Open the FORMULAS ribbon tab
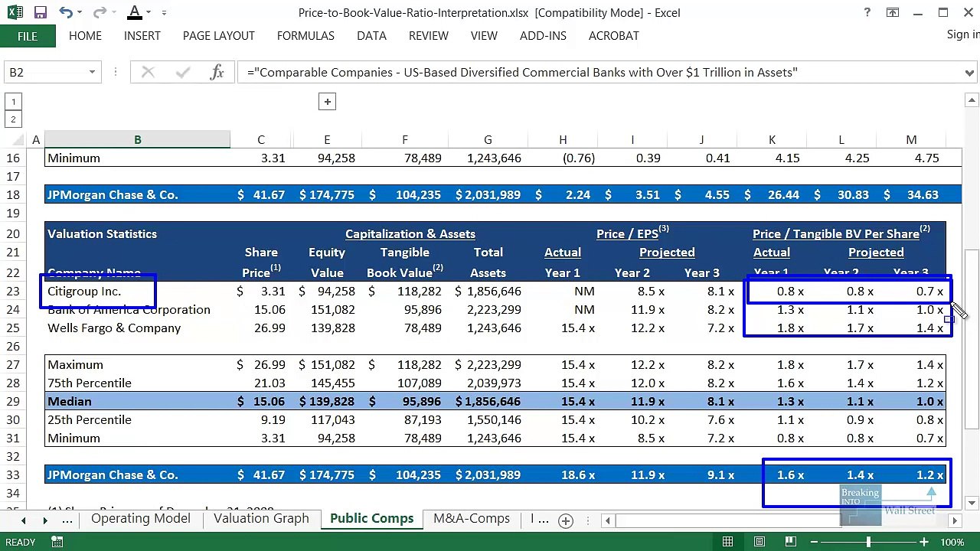980x551 pixels. click(305, 36)
